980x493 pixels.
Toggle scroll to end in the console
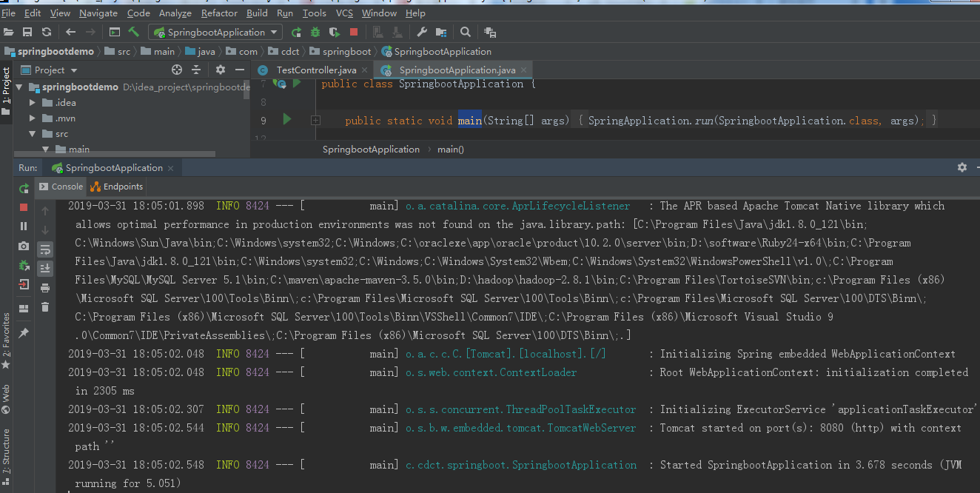(45, 268)
